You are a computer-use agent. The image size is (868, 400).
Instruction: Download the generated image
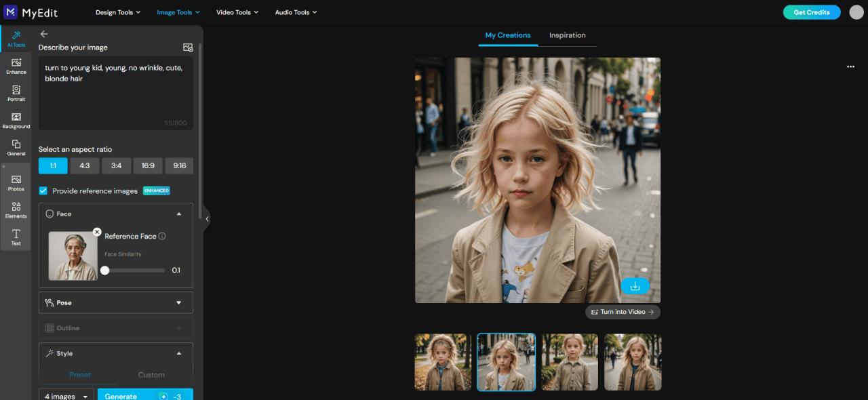pos(635,286)
